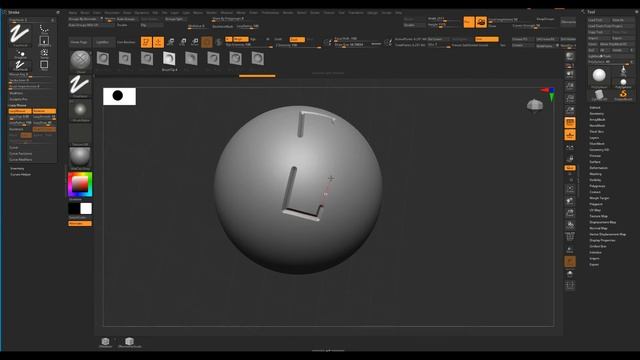Expand the Display Properties subpalette
The image size is (640, 360).
point(602,240)
